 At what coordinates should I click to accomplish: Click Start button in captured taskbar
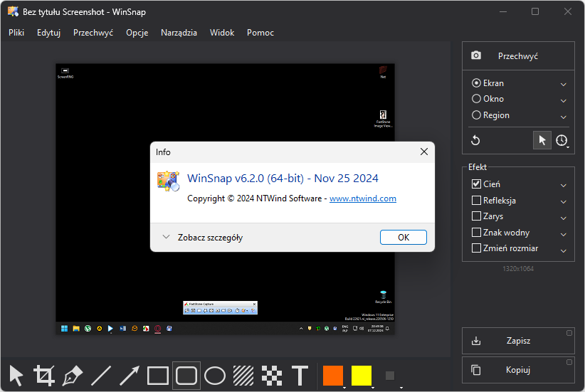click(x=65, y=328)
